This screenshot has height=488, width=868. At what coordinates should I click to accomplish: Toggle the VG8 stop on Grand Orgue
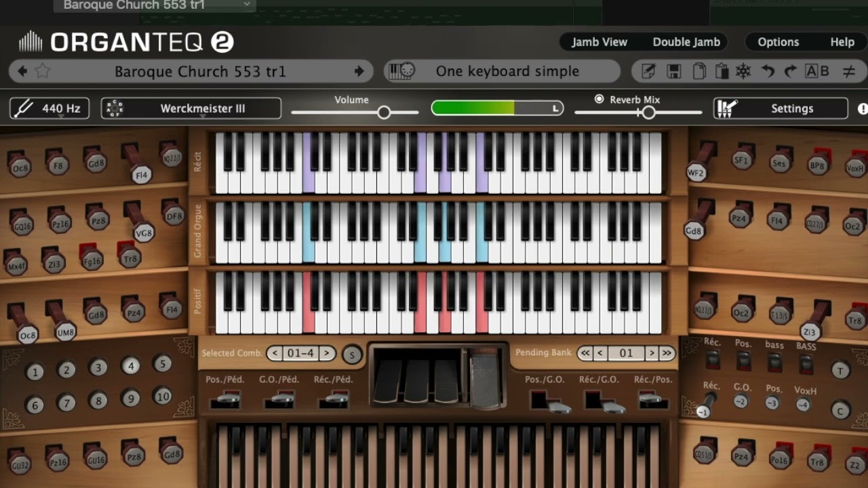tap(144, 232)
